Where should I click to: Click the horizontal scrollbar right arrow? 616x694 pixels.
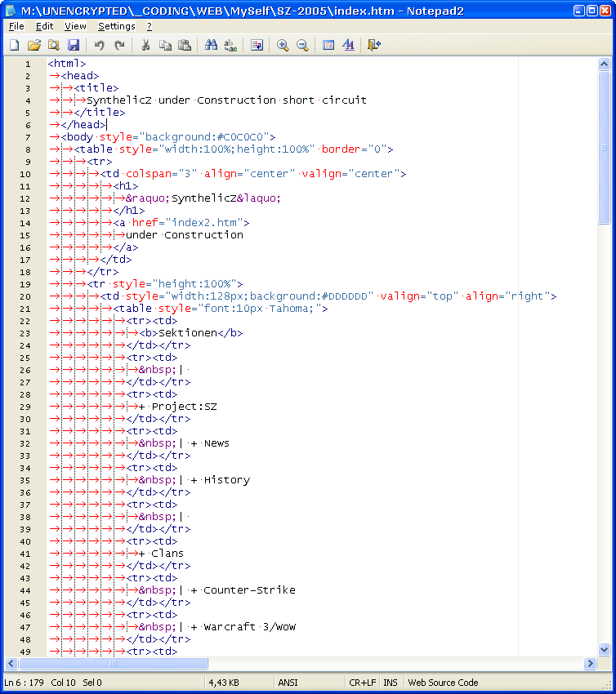coord(589,663)
